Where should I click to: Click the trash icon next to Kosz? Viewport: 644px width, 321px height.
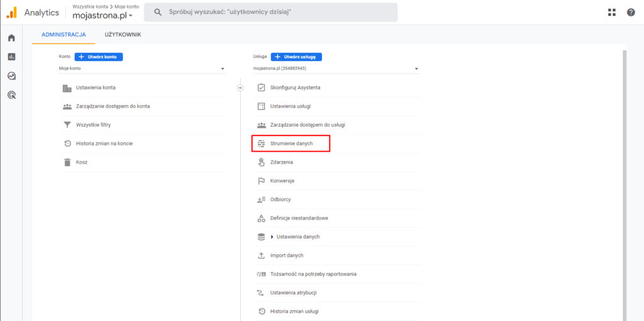click(67, 162)
